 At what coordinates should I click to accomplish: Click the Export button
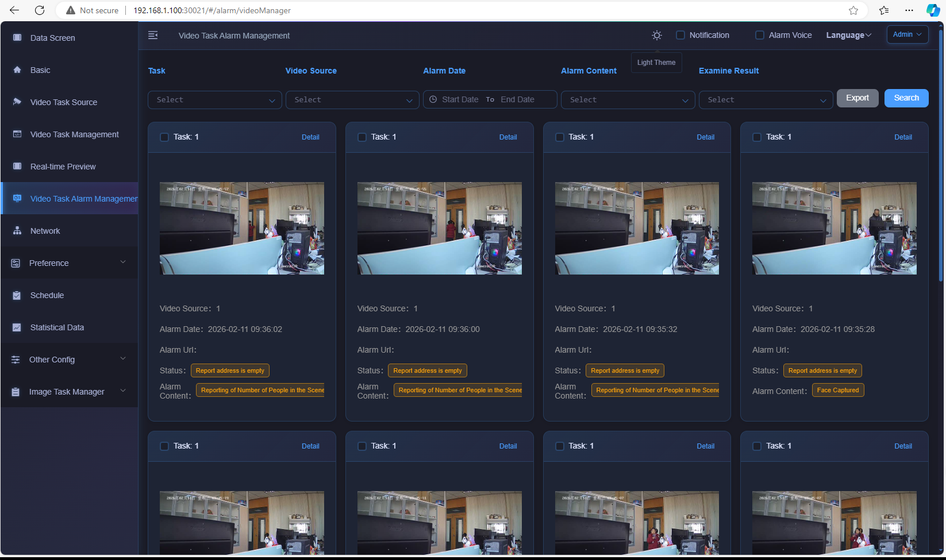point(857,98)
